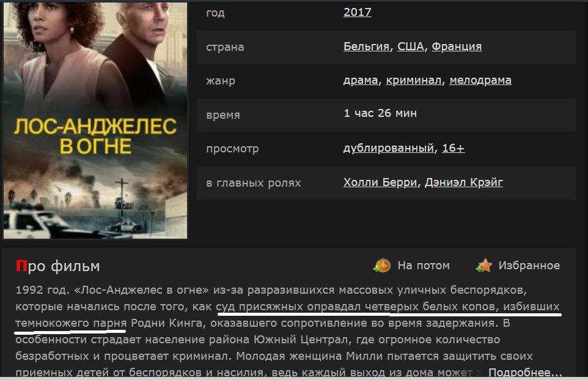Screen dimensions: 588x380
Task: View actress Холли Берри page
Action: coord(380,182)
